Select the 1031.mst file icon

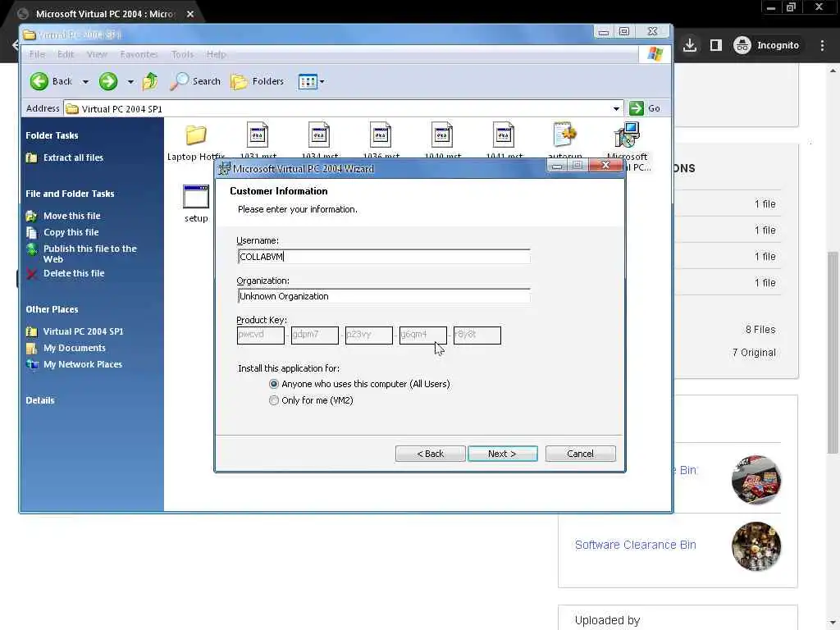pyautogui.click(x=258, y=135)
